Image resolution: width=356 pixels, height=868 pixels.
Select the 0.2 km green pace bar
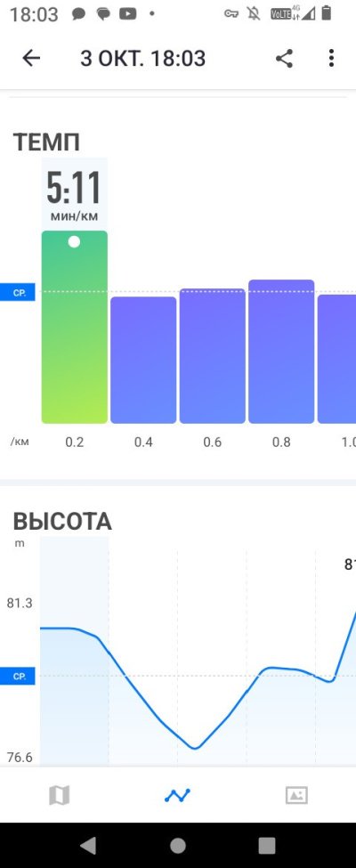point(75,327)
